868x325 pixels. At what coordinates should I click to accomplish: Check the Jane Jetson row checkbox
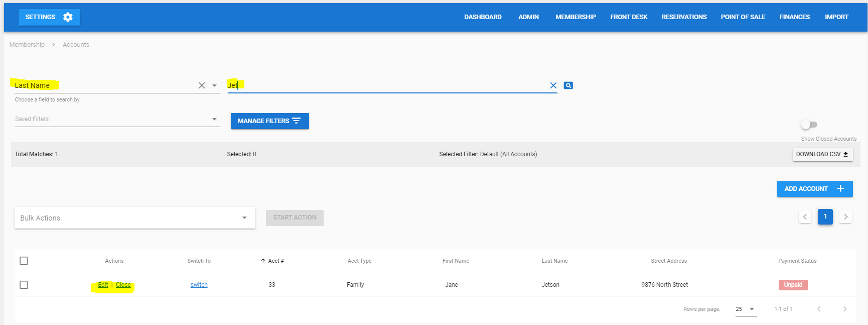[24, 285]
